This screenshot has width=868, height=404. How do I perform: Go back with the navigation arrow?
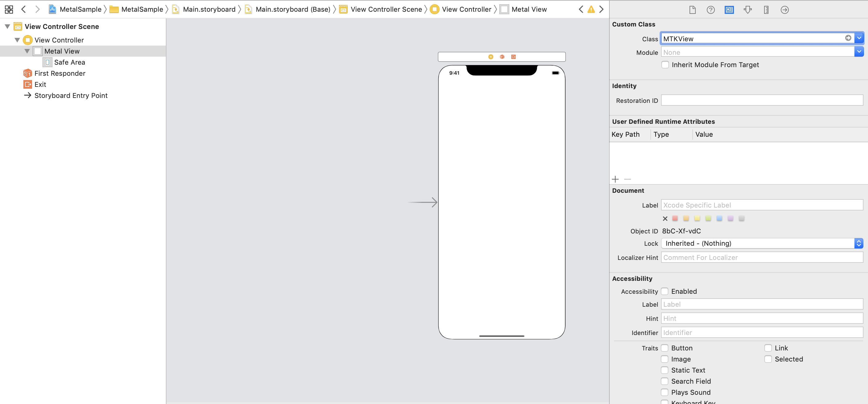click(x=24, y=9)
